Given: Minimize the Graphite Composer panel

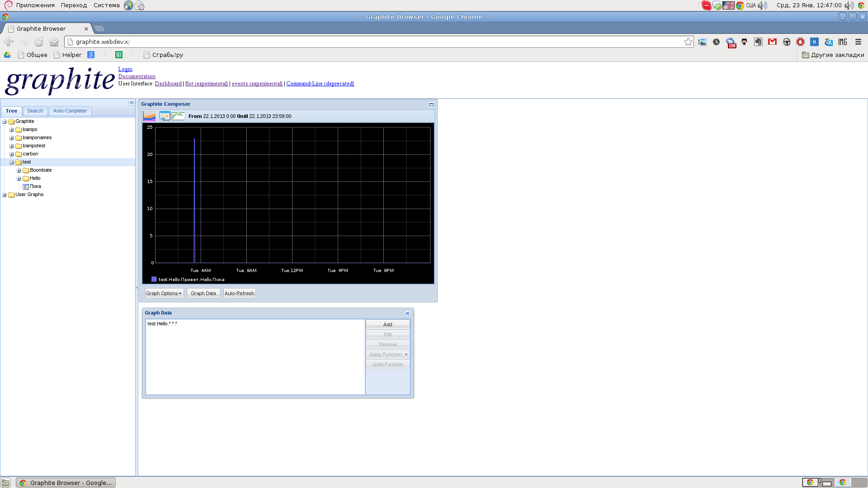Looking at the screenshot, I should click(431, 104).
